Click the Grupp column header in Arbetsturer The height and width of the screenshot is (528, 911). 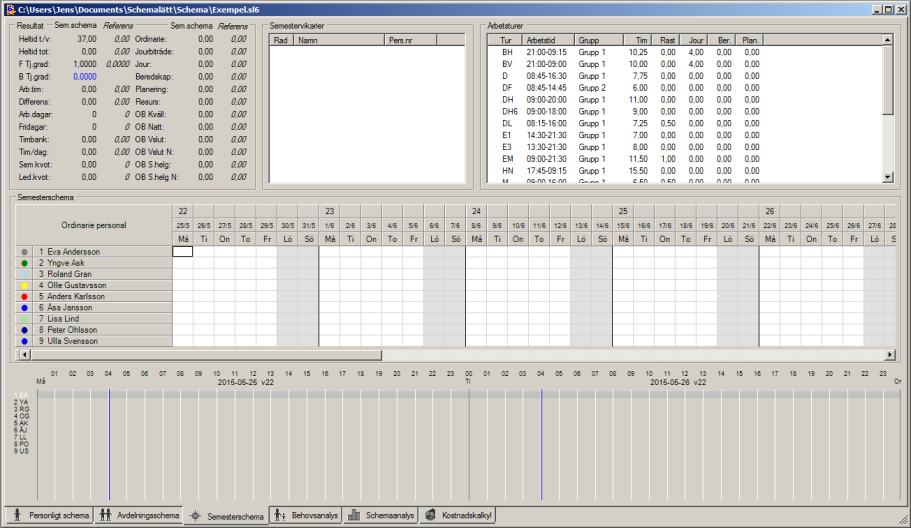pyautogui.click(x=599, y=40)
